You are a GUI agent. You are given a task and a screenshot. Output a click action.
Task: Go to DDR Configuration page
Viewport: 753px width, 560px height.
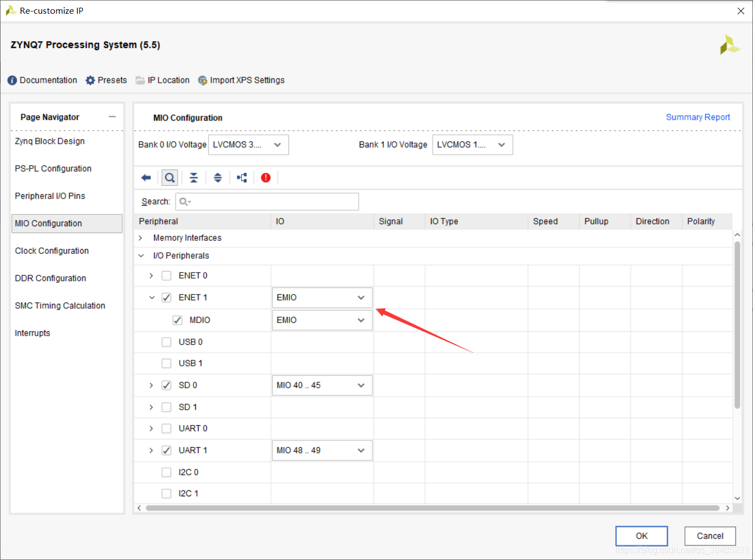coord(50,279)
